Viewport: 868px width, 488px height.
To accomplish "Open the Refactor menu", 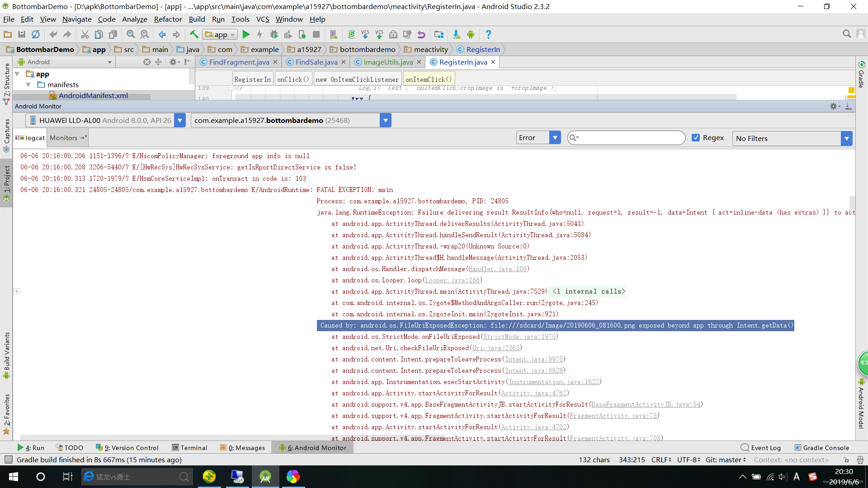I will [x=168, y=19].
